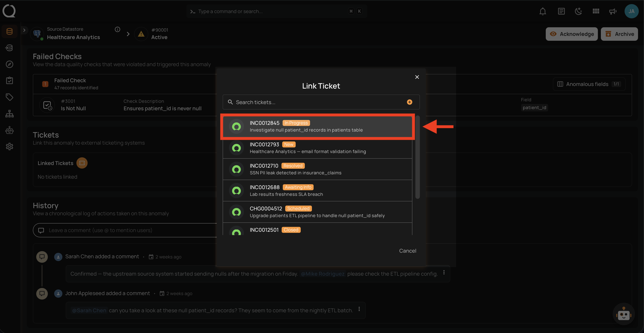The height and width of the screenshot is (333, 644).
Task: Click the Failed Check count badge
Action: (45, 84)
